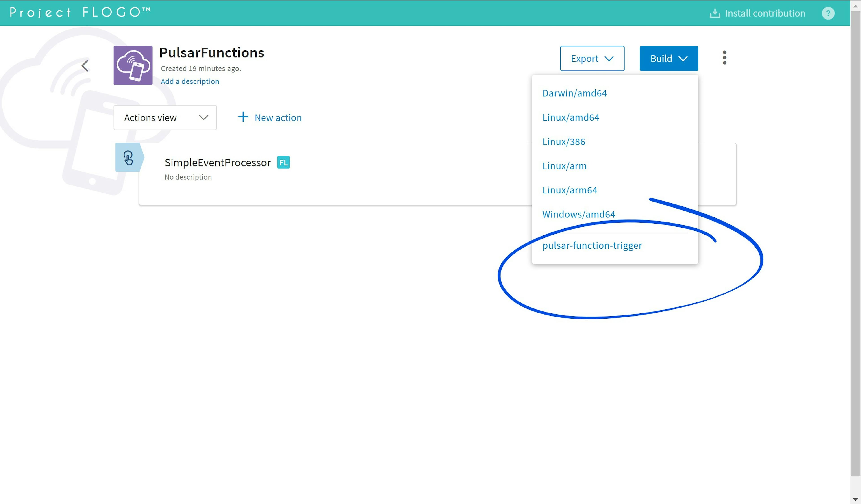Click the scrollbar down arrow
The height and width of the screenshot is (504, 861).
click(x=856, y=500)
